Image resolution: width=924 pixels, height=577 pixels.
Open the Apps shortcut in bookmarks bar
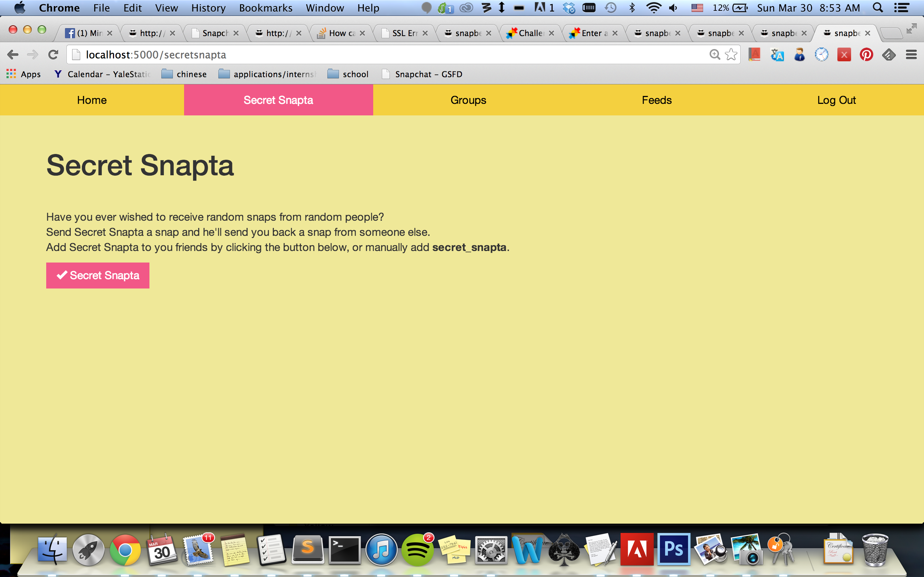(24, 74)
